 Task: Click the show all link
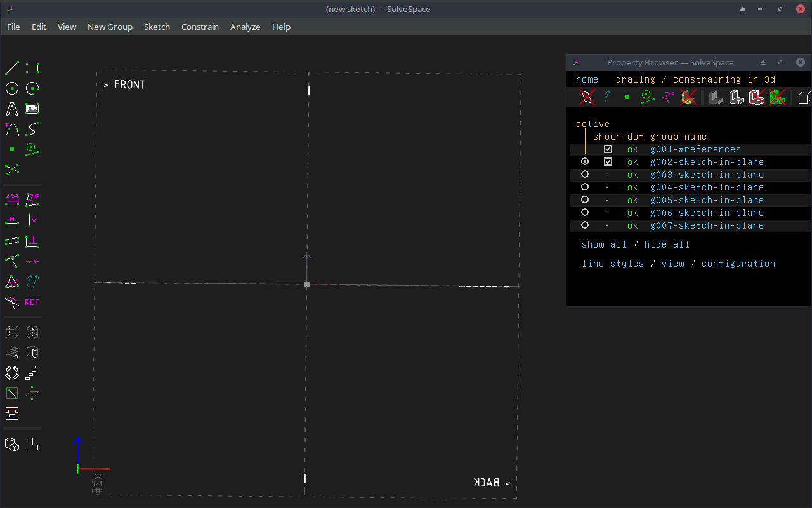point(604,244)
